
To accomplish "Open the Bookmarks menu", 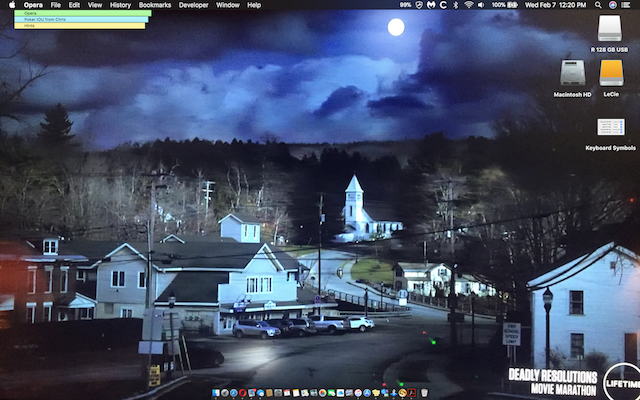I will [x=155, y=5].
